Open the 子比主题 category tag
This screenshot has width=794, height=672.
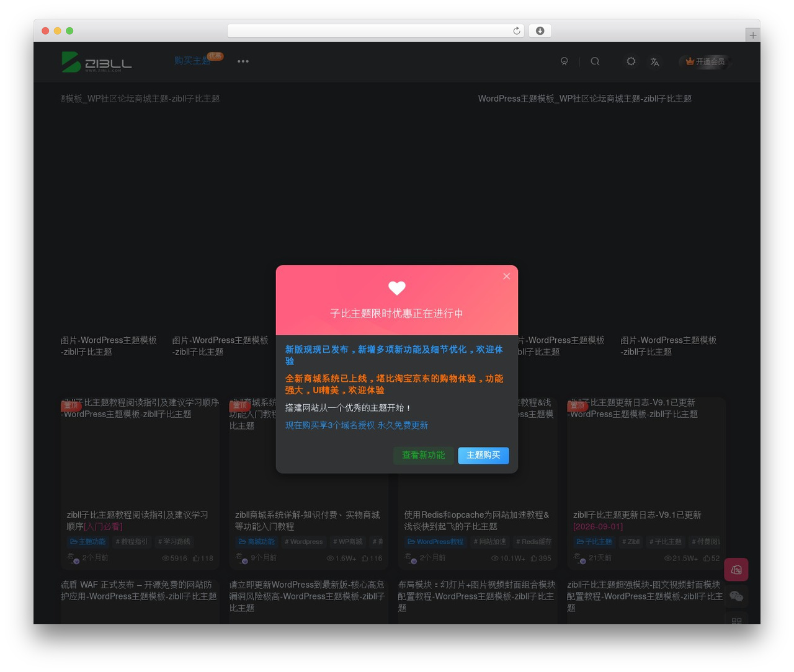coord(594,542)
